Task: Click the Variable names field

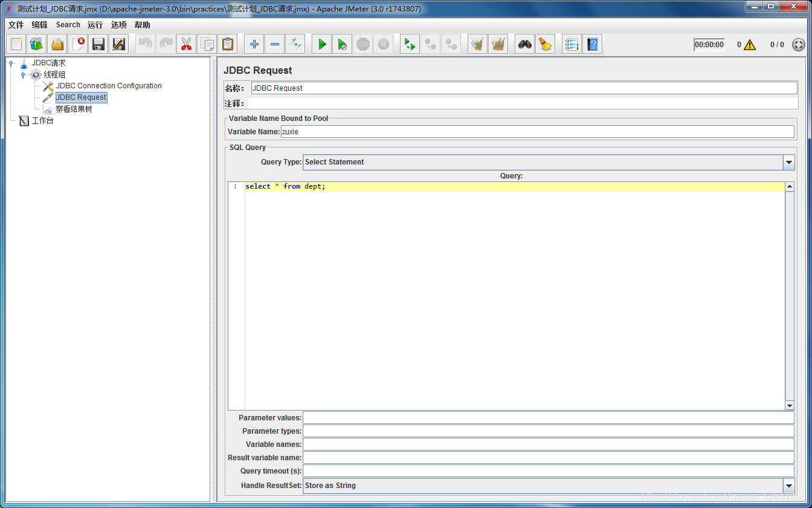Action: pyautogui.click(x=549, y=444)
